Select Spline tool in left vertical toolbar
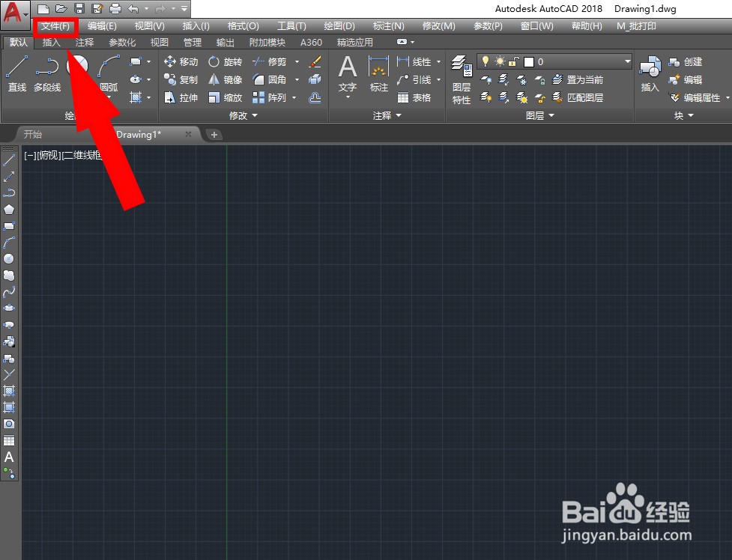Screen dimensions: 732x560 (x=9, y=292)
